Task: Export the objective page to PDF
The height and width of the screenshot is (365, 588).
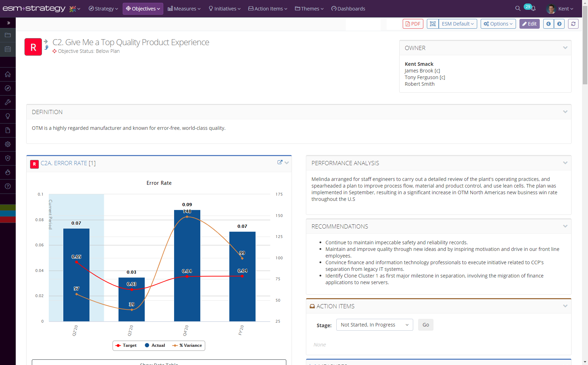Action: coord(413,24)
